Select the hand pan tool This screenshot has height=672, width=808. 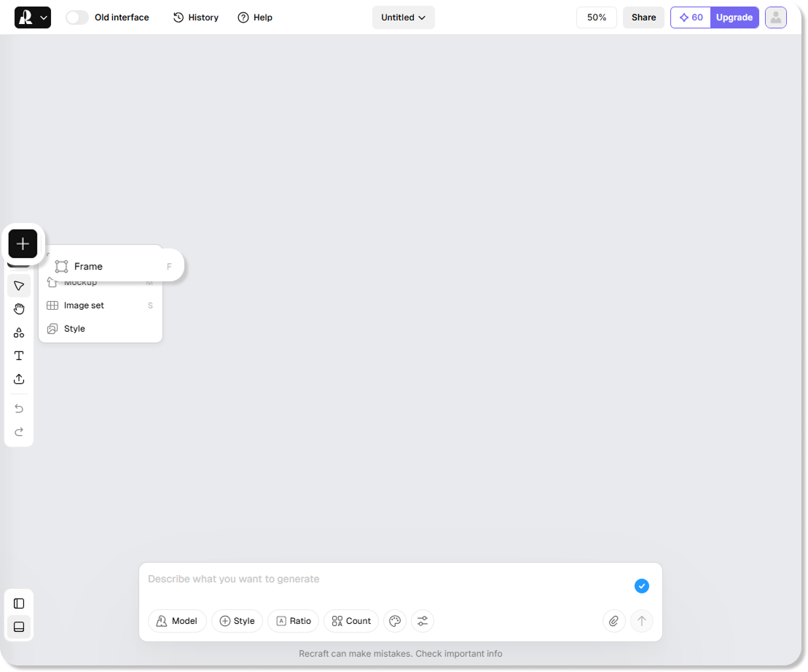tap(19, 309)
